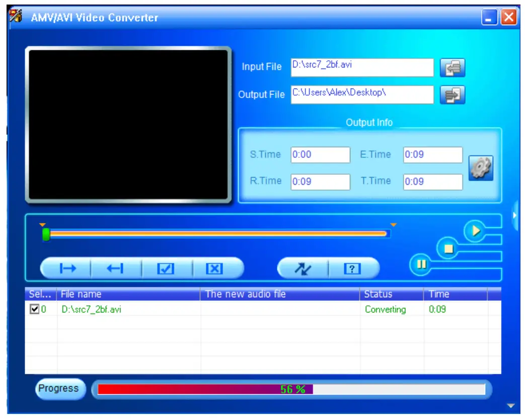Click the Converting status text
This screenshot has height=420, width=525.
click(x=385, y=309)
